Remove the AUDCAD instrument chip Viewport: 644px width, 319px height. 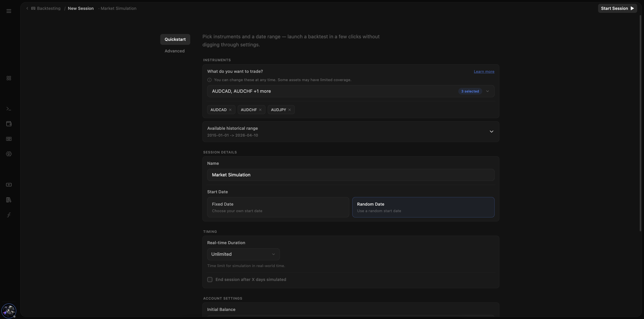tap(230, 110)
